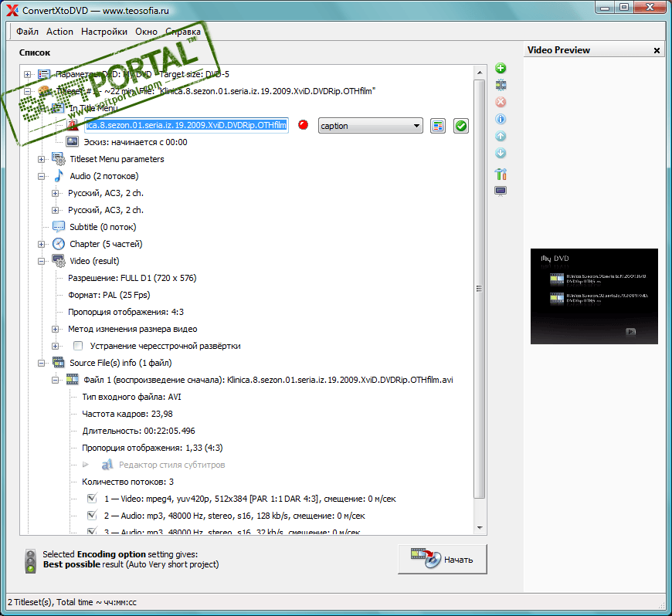Image resolution: width=672 pixels, height=616 pixels.
Task: Click the DVD parameters list icon
Action: tap(44, 74)
